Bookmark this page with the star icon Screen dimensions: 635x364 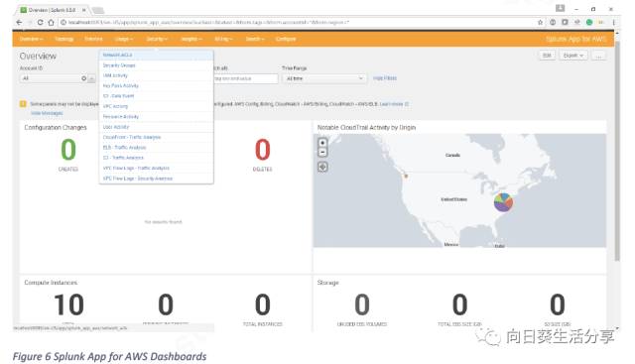[x=540, y=23]
